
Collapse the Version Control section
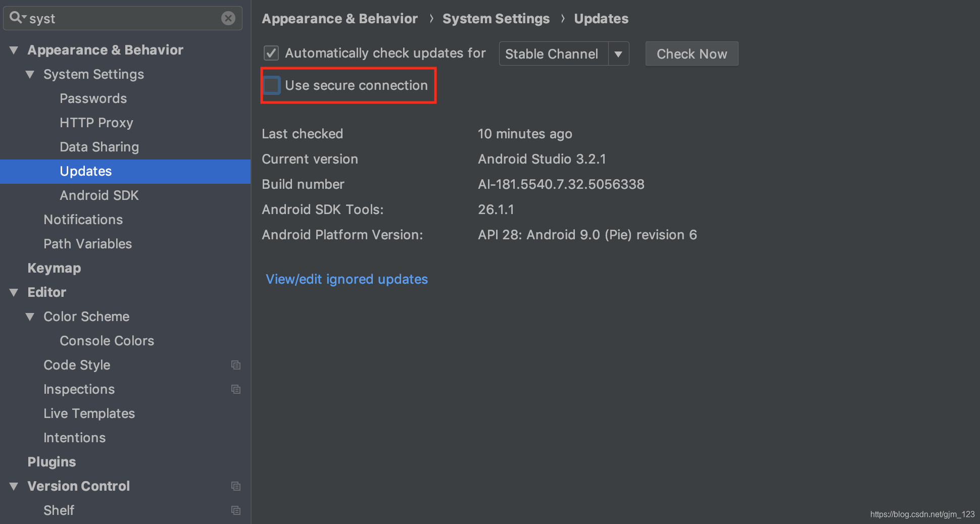pyautogui.click(x=14, y=486)
